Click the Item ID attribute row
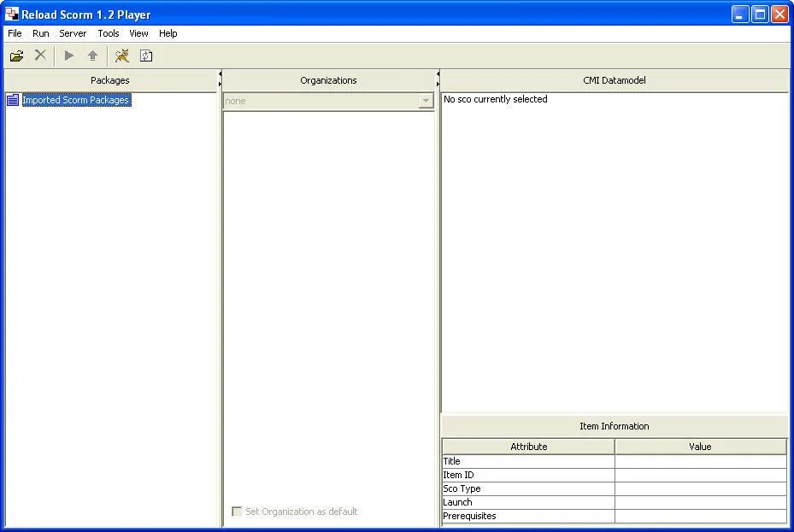The height and width of the screenshot is (532, 794). click(615, 475)
